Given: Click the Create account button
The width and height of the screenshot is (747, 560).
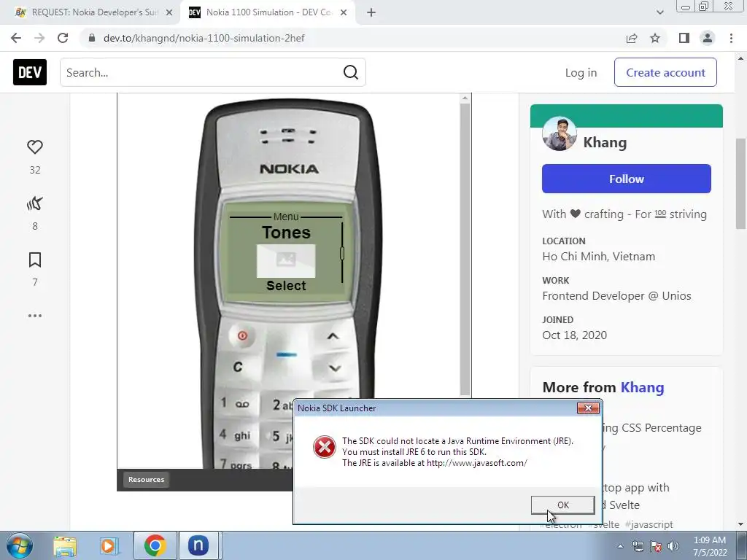Looking at the screenshot, I should [x=665, y=72].
